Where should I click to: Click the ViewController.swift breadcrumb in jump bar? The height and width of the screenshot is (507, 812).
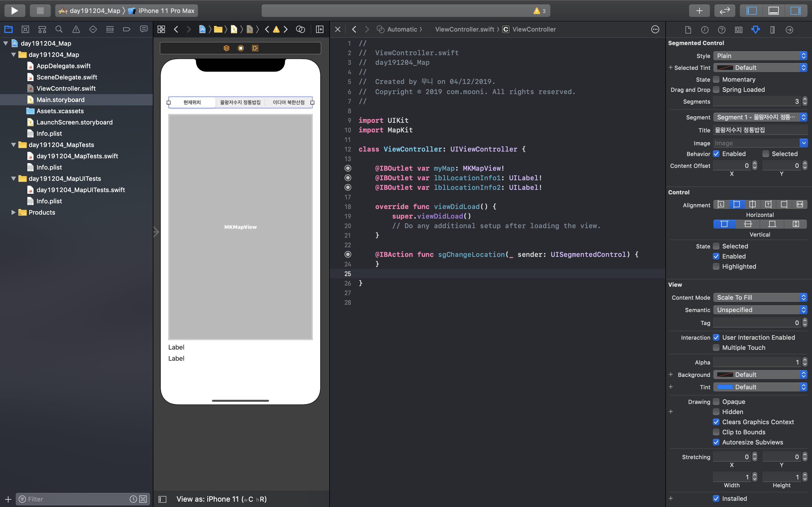point(464,30)
